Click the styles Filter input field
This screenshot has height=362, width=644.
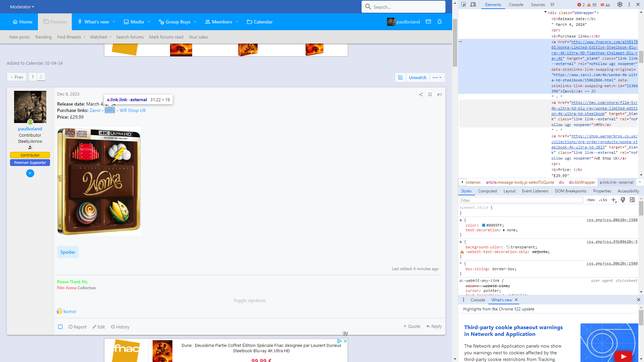[521, 200]
